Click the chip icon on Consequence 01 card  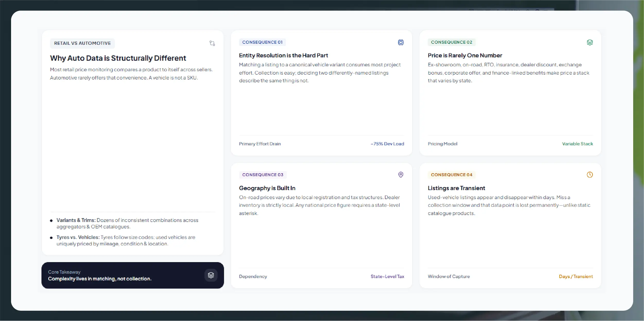(401, 42)
